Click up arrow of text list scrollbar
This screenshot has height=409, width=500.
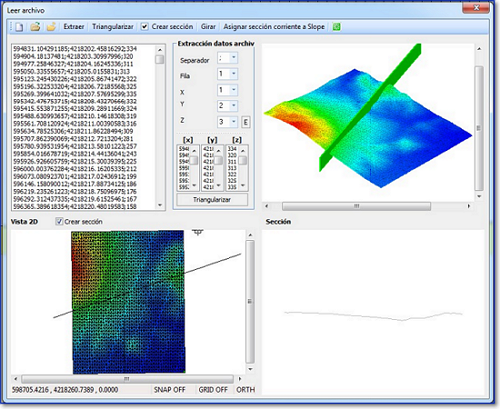(160, 50)
